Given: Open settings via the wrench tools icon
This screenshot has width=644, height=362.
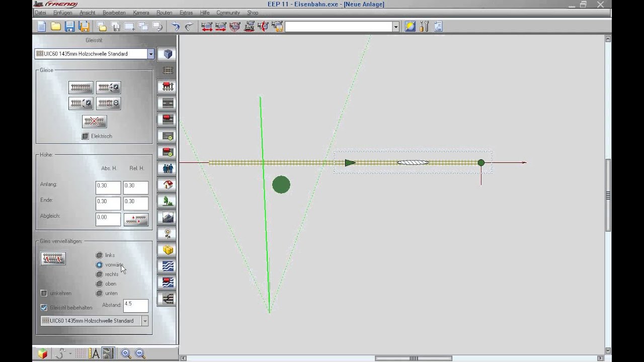Looking at the screenshot, I should (x=424, y=27).
